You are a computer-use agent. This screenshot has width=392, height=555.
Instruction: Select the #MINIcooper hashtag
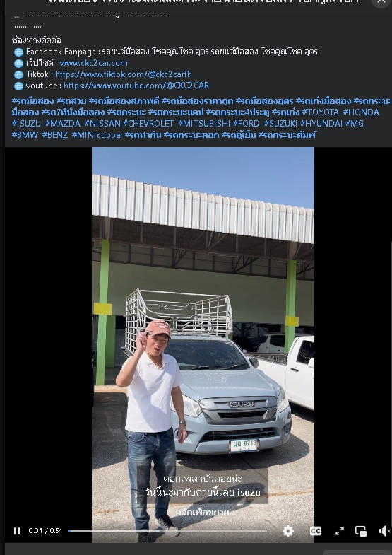point(97,135)
